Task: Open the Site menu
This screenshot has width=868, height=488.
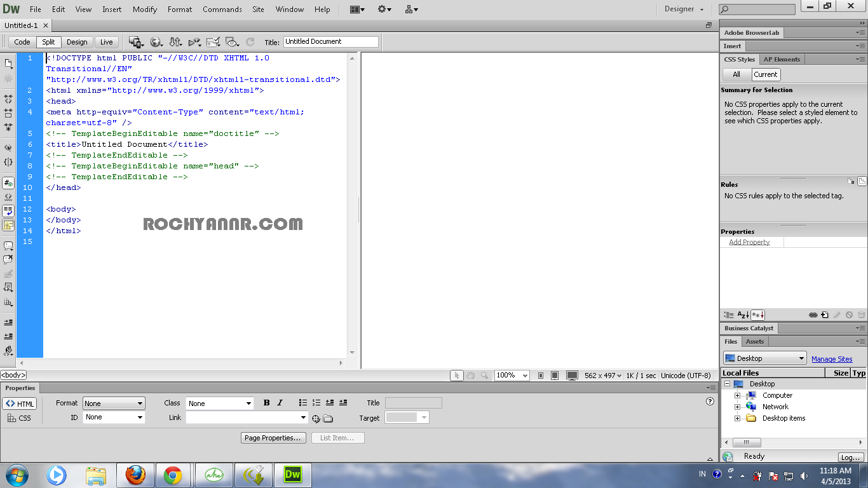Action: click(x=258, y=10)
